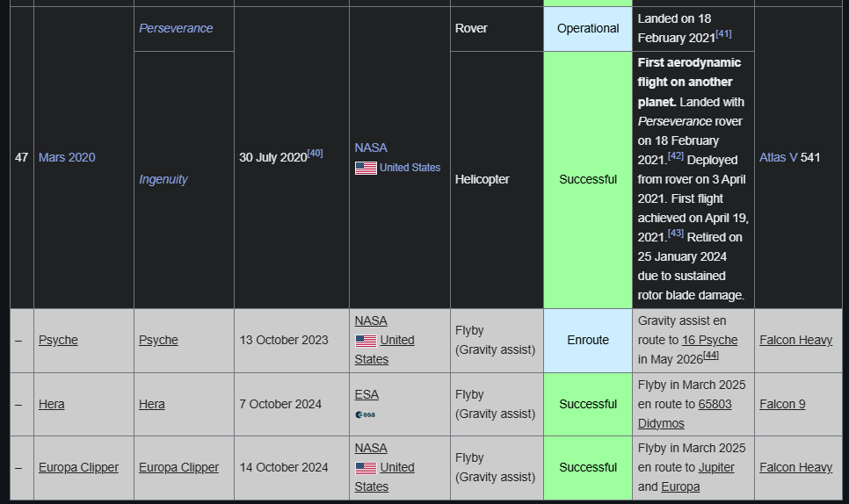Select the row number 47 cell
Screen dimensions: 849x504
22,157
